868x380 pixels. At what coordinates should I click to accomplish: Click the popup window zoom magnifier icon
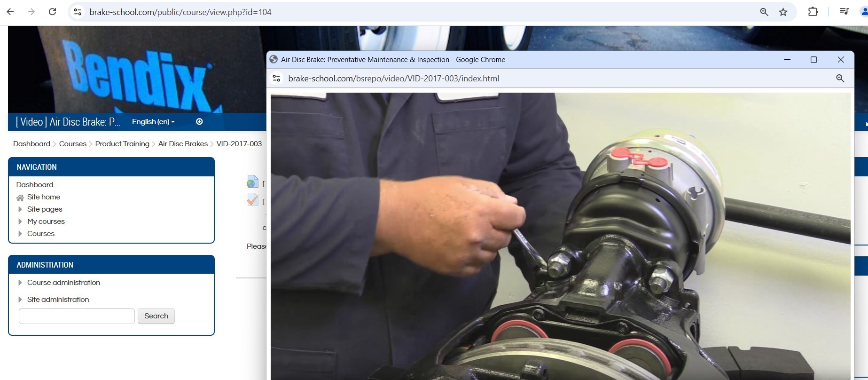(x=840, y=79)
